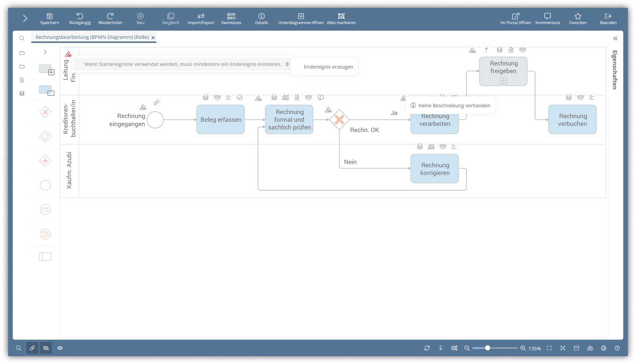
Task: Select the plain event circle palette shape
Action: pyautogui.click(x=45, y=185)
